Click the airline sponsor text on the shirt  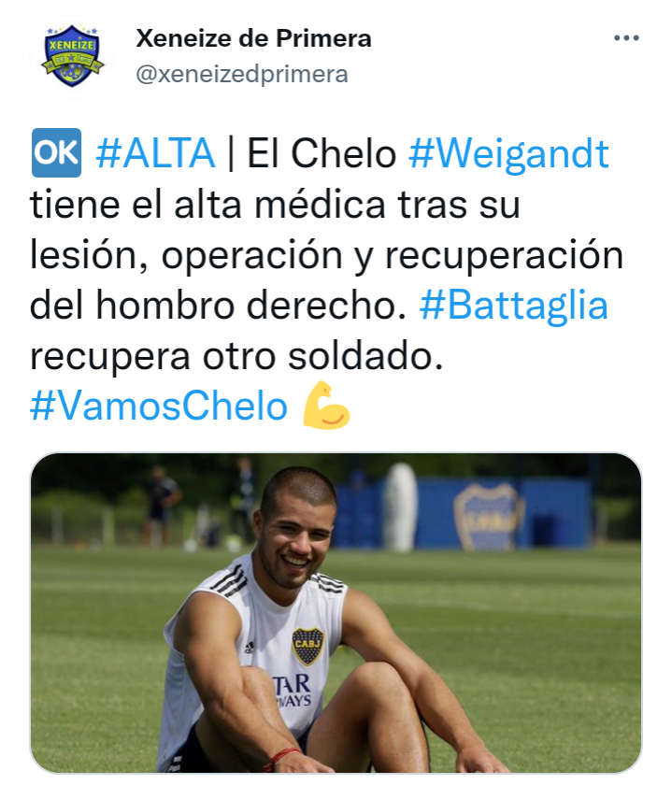coord(293,691)
